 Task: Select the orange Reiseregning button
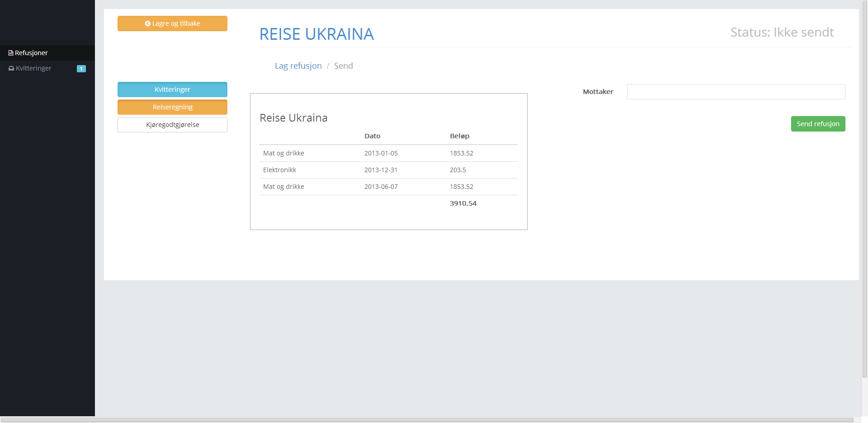tap(172, 107)
